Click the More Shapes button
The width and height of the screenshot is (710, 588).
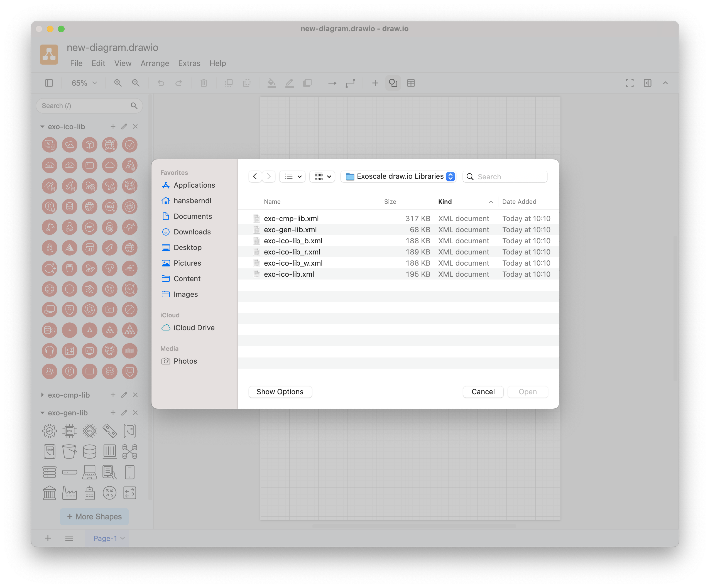[94, 516]
